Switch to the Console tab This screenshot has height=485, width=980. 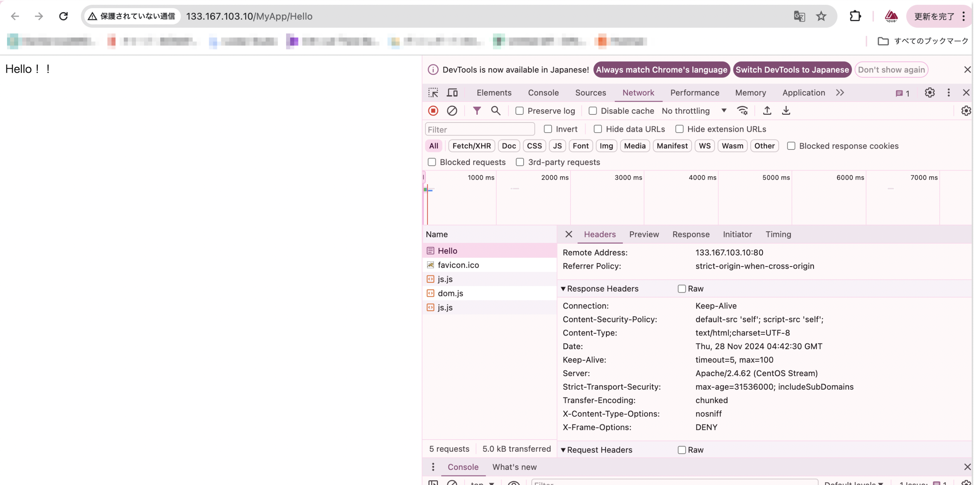[x=543, y=92]
